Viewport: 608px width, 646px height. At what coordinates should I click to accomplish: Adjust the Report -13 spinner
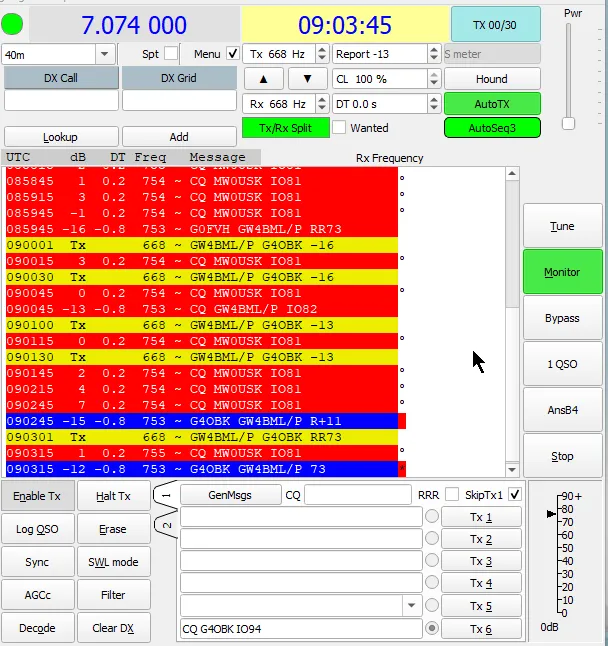tap(433, 54)
